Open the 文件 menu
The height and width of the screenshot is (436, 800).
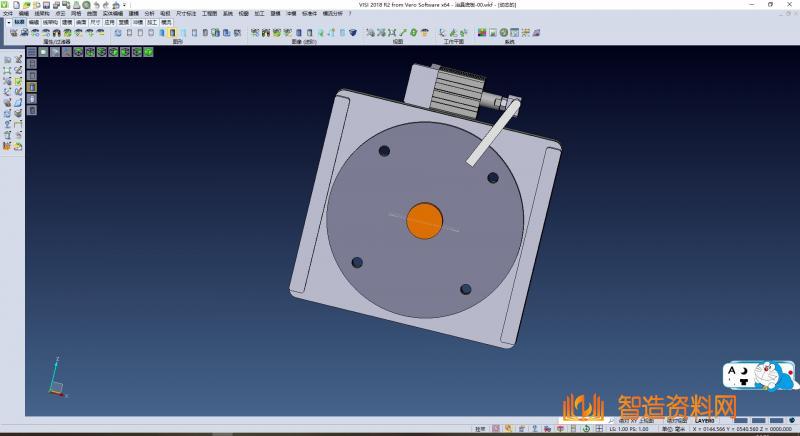pyautogui.click(x=7, y=13)
